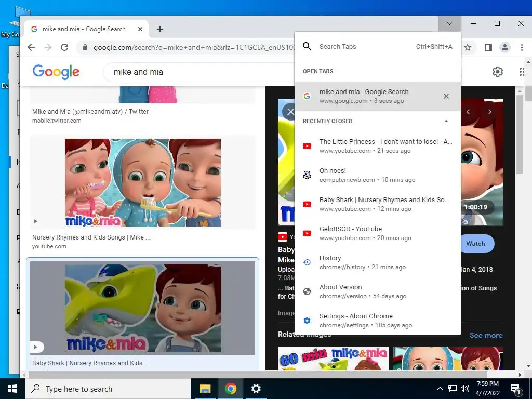Click the Google logo
The width and height of the screenshot is (532, 399).
[x=56, y=72]
